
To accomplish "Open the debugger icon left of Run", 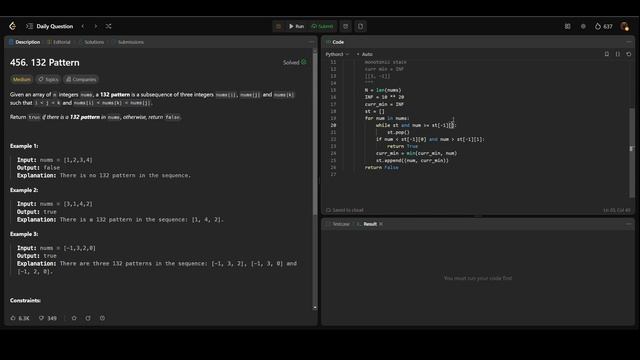I will pos(278,26).
